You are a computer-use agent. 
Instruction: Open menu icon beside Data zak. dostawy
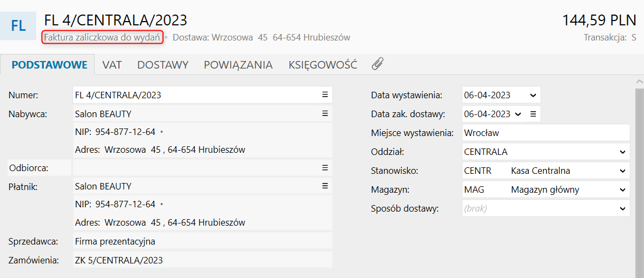pos(533,114)
